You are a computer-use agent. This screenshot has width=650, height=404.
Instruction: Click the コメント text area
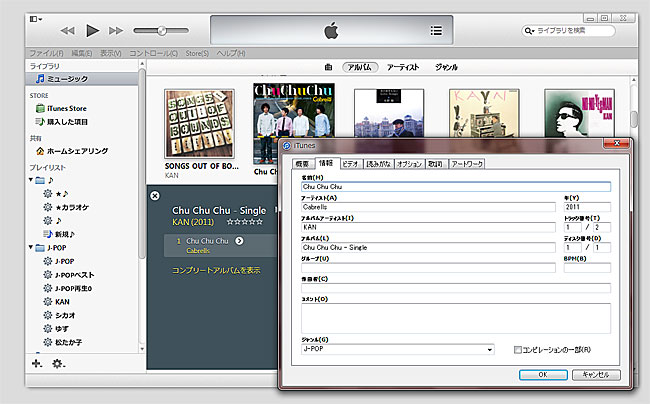tap(456, 318)
